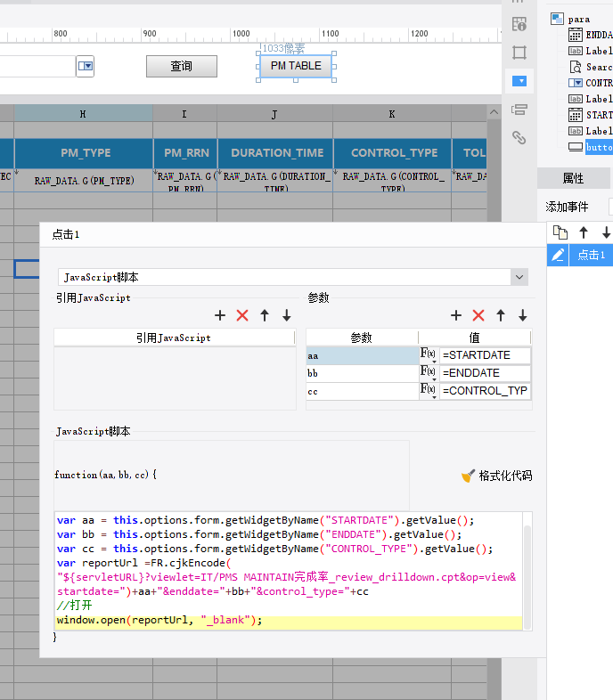The width and height of the screenshot is (613, 700).
Task: Click the frame/bounds icon in sidebar
Action: (x=519, y=53)
